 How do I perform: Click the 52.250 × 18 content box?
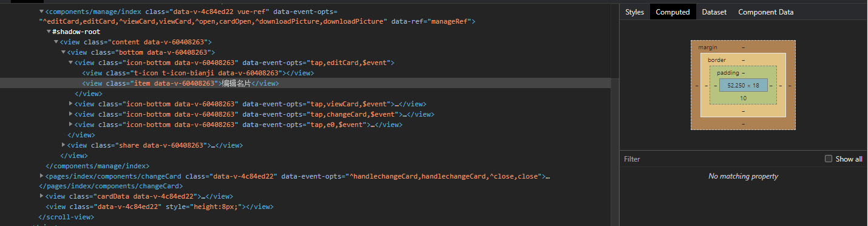click(x=743, y=85)
